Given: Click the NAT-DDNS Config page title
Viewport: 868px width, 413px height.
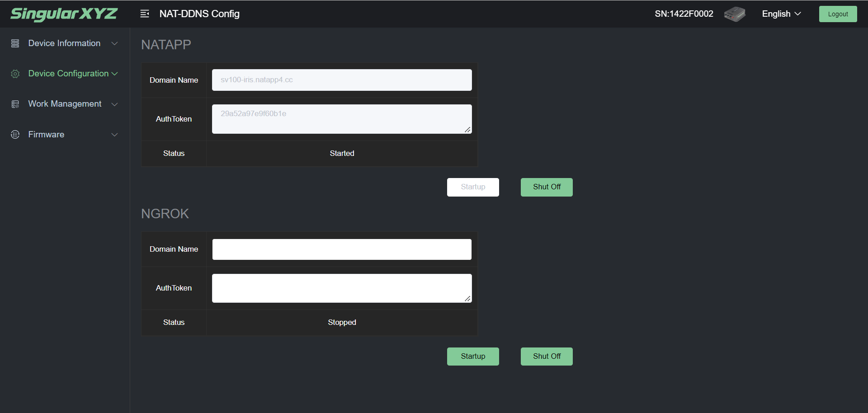Looking at the screenshot, I should (x=199, y=14).
